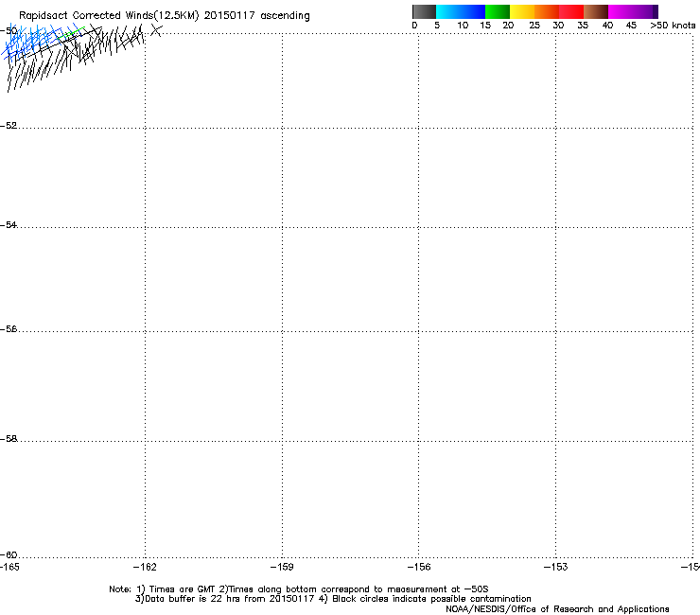The width and height of the screenshot is (700, 615).
Task: Click the ">50 knots" legend label
Action: [673, 26]
